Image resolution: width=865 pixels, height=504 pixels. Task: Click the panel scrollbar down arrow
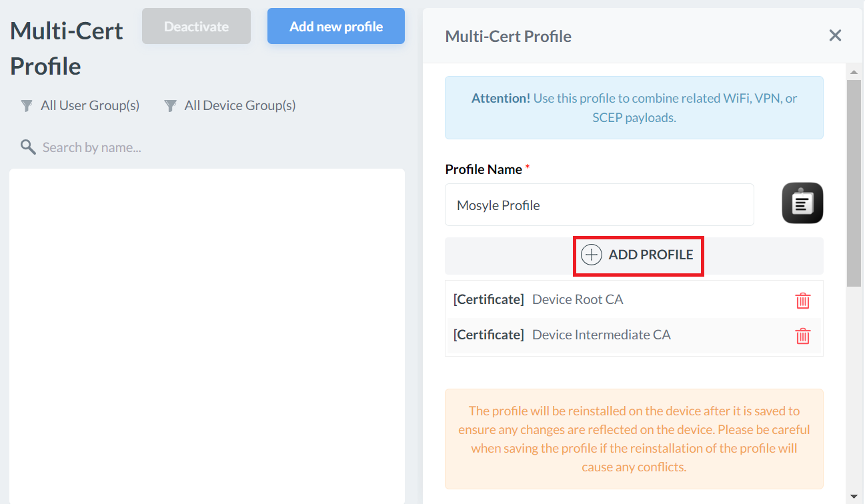pyautogui.click(x=854, y=496)
